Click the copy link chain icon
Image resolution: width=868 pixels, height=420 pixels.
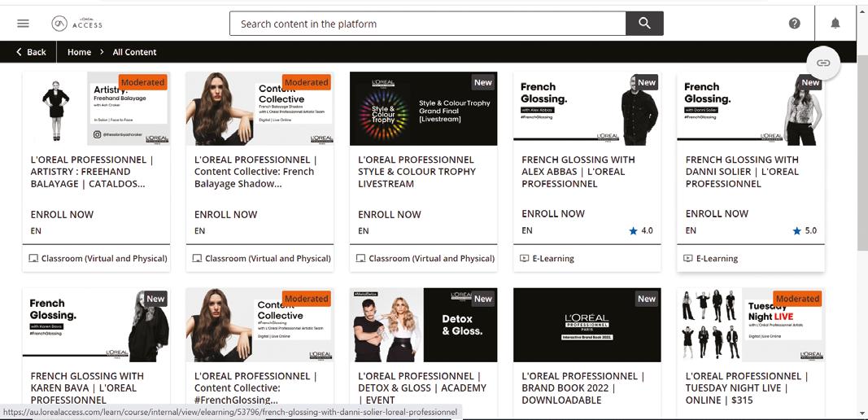point(824,63)
